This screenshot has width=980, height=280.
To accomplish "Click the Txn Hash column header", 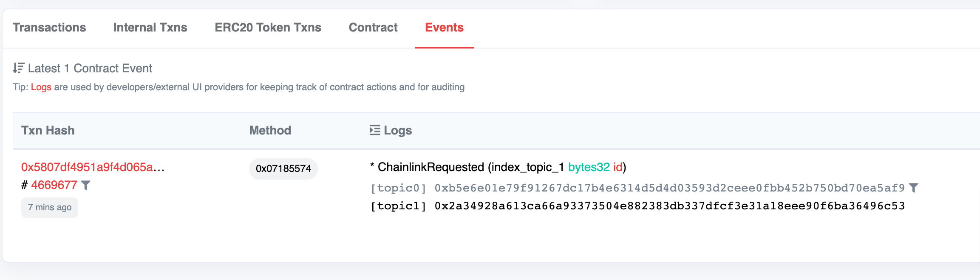I will click(48, 131).
